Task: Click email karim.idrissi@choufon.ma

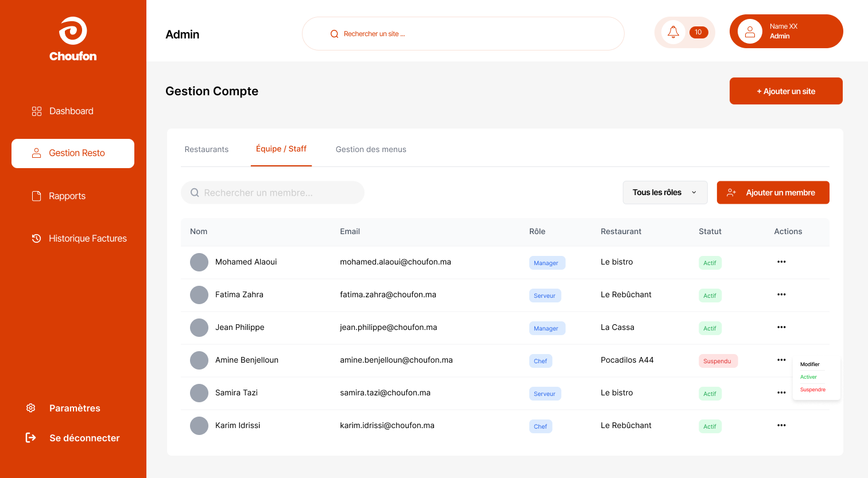Action: click(x=387, y=425)
